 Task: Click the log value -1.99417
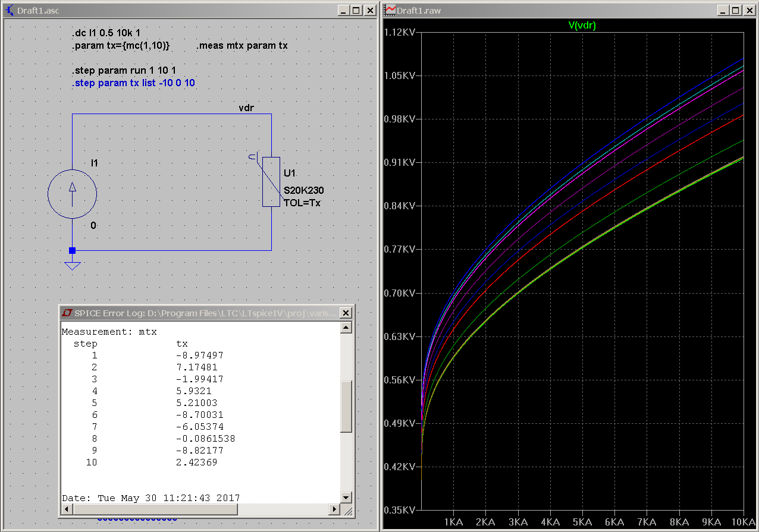[x=200, y=379]
